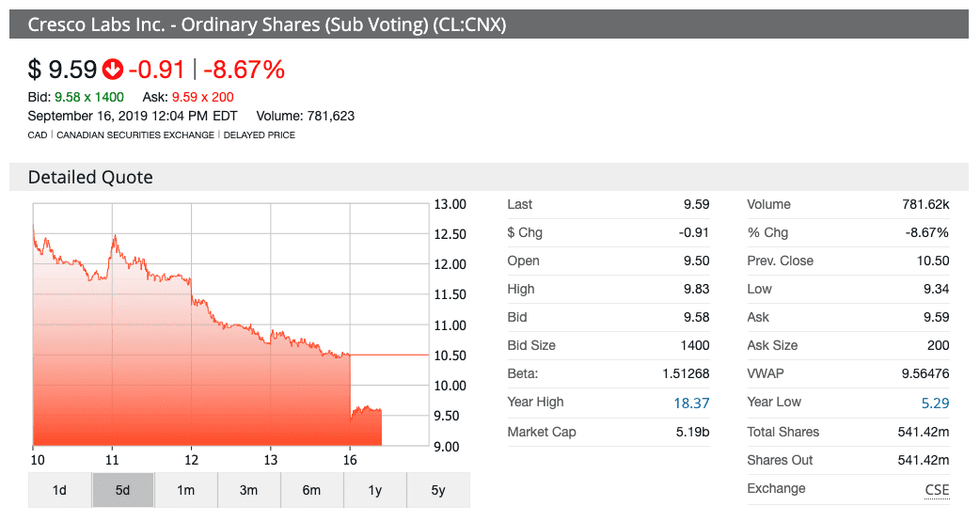Show the 1m chart period
Screen dimensions: 980x522
pos(185,490)
